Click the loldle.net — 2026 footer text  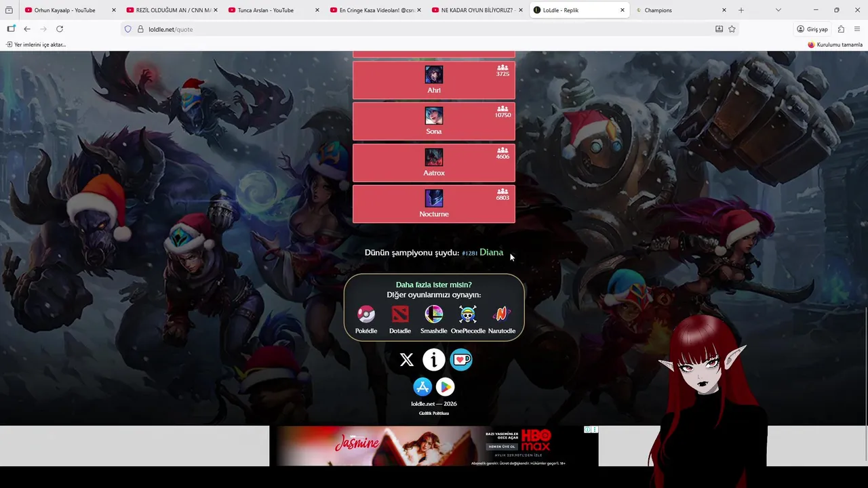pyautogui.click(x=434, y=404)
